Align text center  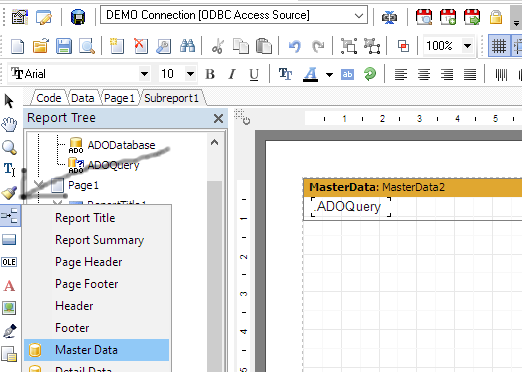pos(424,74)
